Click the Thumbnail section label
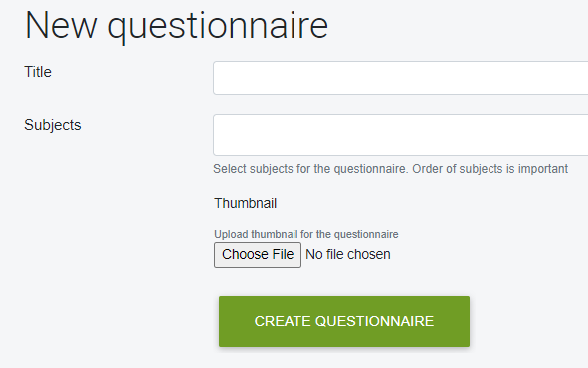588x368 pixels. [x=246, y=204]
